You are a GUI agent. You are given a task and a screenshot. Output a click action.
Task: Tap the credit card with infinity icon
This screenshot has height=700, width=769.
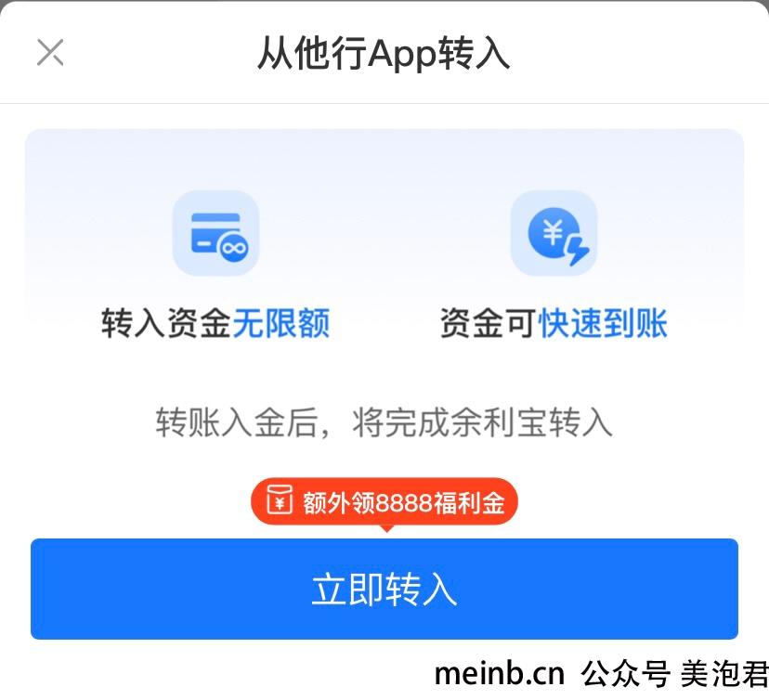(x=215, y=233)
